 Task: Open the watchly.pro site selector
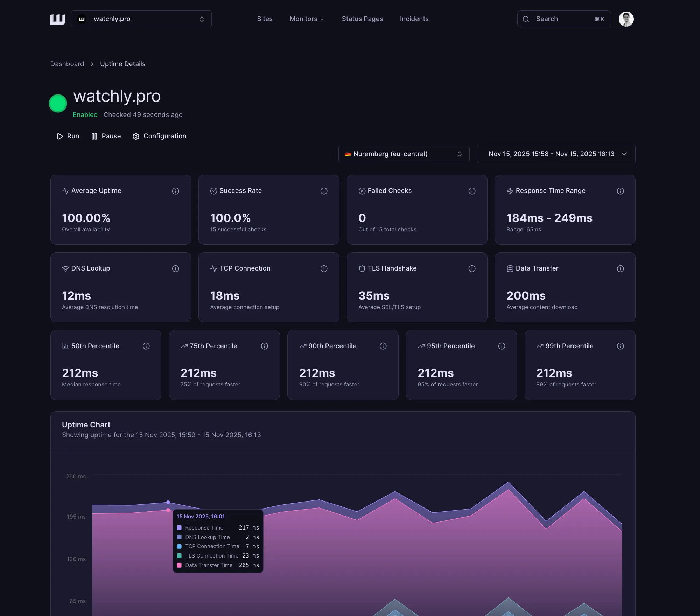pos(141,19)
